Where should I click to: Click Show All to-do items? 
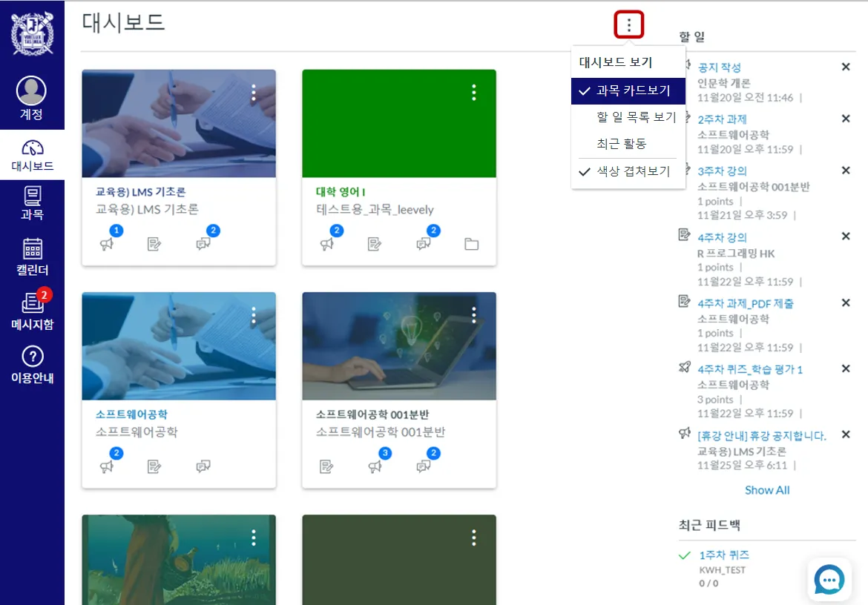point(767,490)
